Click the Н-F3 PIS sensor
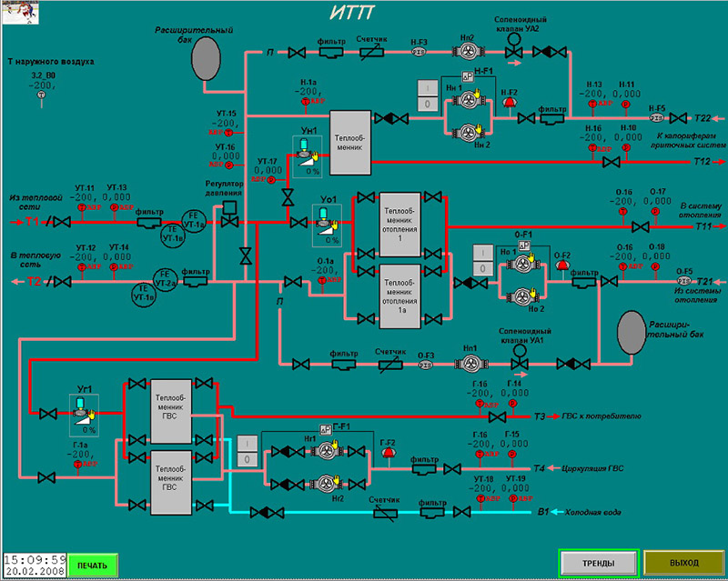 click(419, 53)
